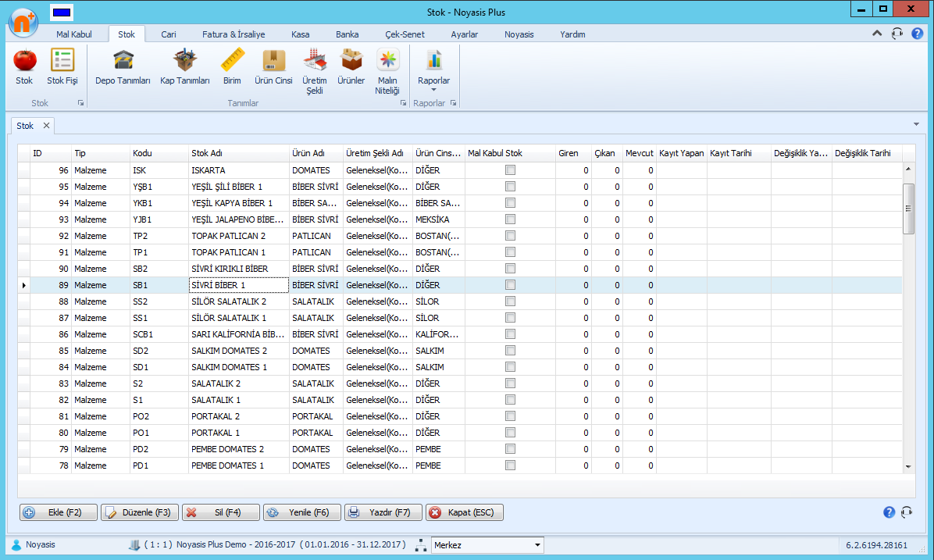Open the Kasa ribbon tab
This screenshot has height=560, width=934.
(300, 34)
